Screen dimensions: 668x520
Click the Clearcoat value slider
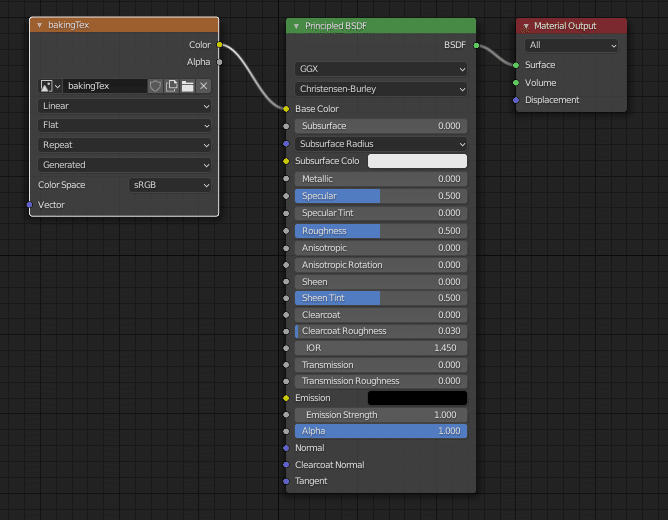(x=381, y=315)
